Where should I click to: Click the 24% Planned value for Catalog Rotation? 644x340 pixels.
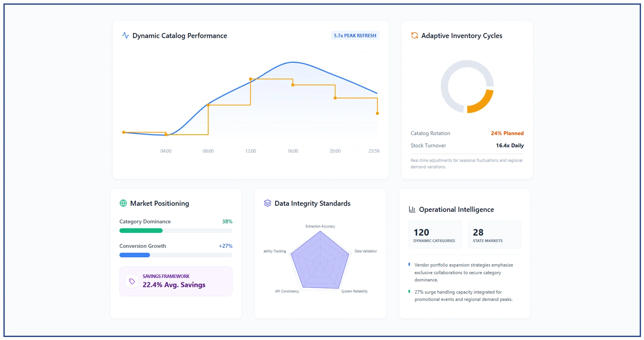pos(507,133)
